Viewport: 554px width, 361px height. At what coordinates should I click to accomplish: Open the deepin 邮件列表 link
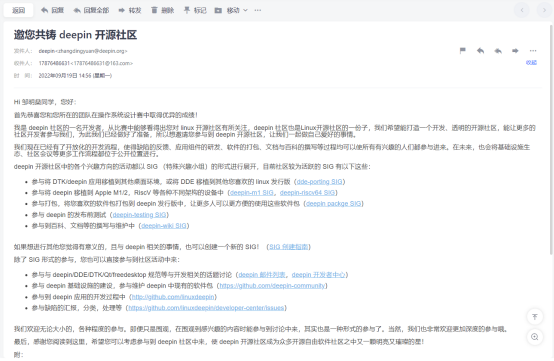(262, 275)
